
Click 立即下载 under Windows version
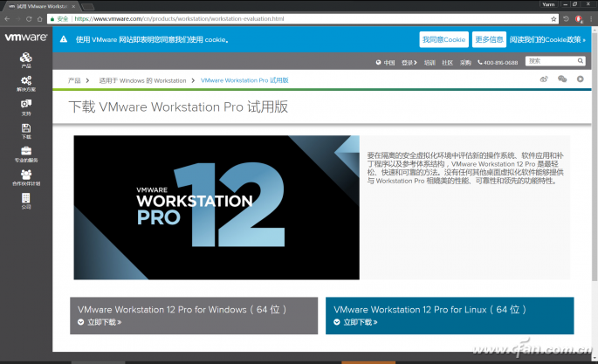[x=104, y=322]
